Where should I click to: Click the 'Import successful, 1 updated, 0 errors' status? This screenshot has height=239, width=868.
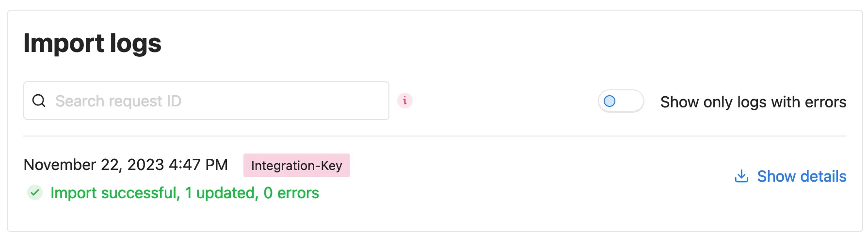(185, 193)
